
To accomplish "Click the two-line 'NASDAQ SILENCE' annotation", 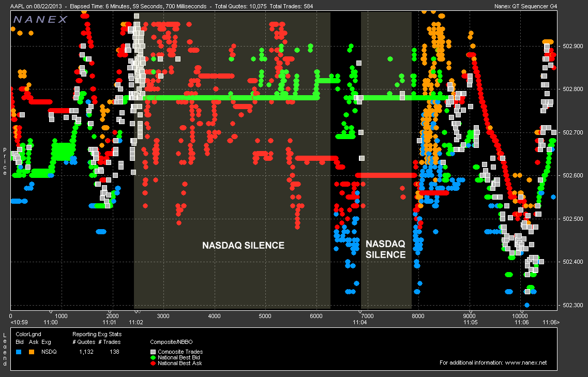I will click(385, 249).
